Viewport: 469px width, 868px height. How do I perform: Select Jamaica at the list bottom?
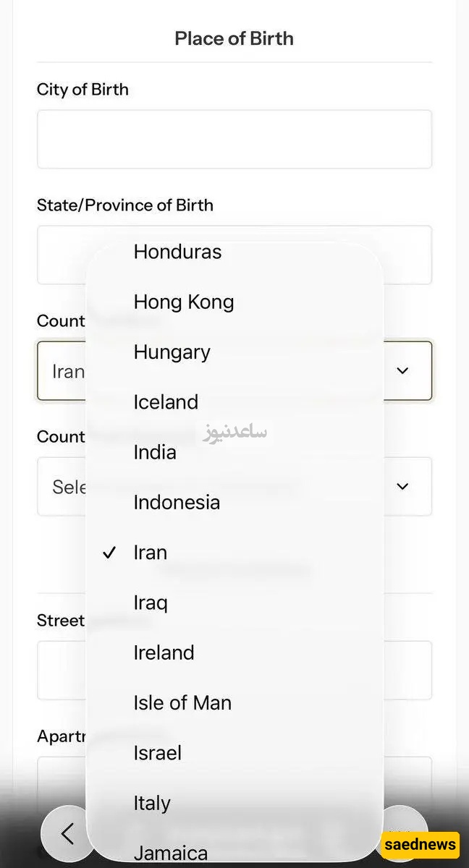click(x=170, y=853)
